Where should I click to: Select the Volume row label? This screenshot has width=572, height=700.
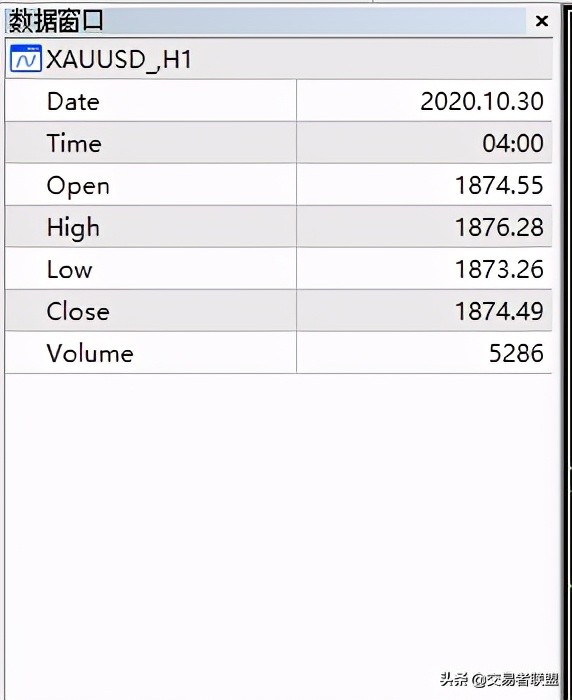tap(90, 353)
